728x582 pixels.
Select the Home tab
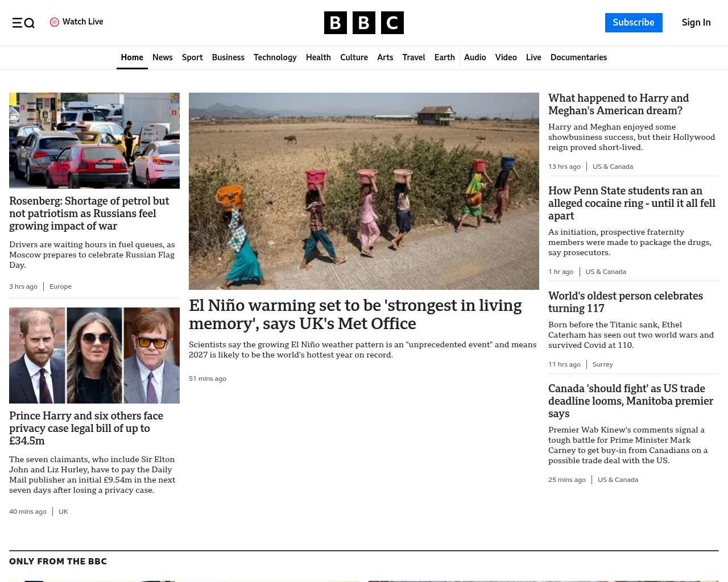coord(132,57)
